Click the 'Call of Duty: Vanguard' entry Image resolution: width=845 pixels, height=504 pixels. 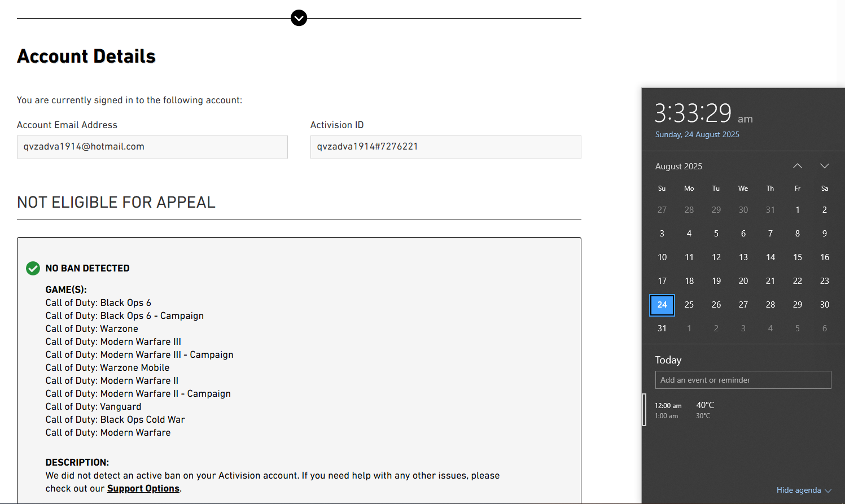tap(93, 406)
